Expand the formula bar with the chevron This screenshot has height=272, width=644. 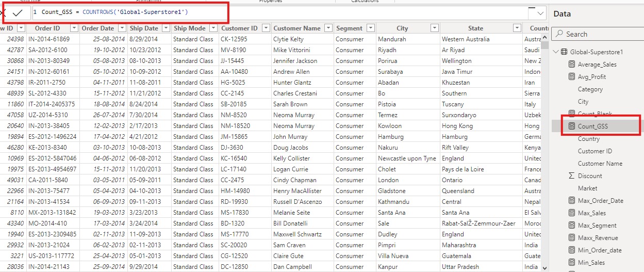coord(540,13)
